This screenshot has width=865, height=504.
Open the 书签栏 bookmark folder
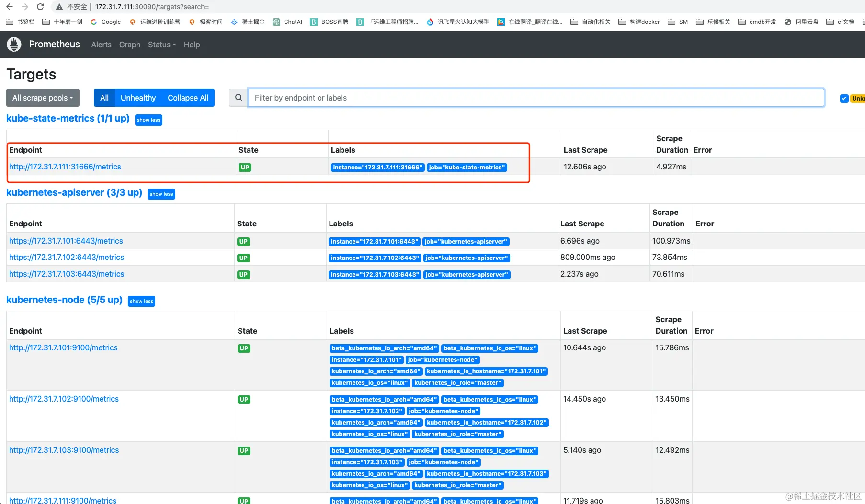click(x=20, y=22)
